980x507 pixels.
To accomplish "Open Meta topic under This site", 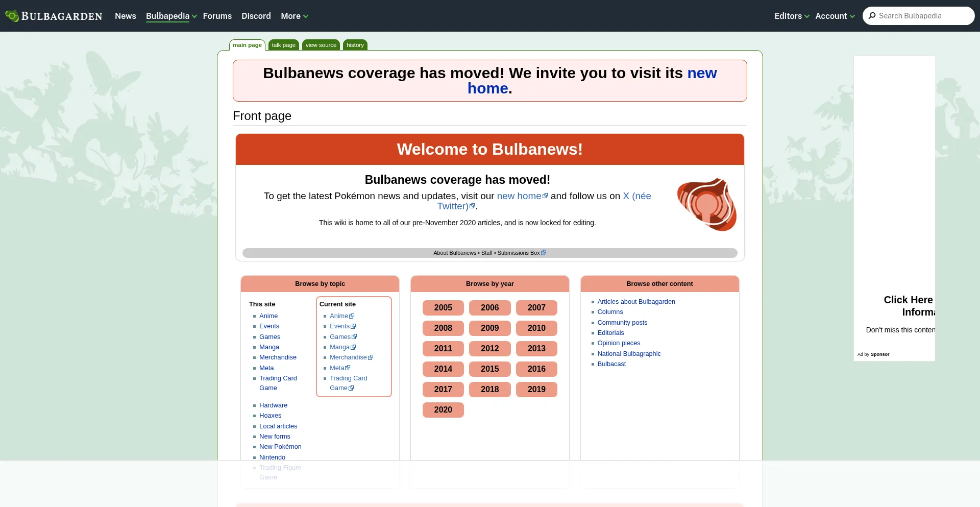I will coord(266,368).
